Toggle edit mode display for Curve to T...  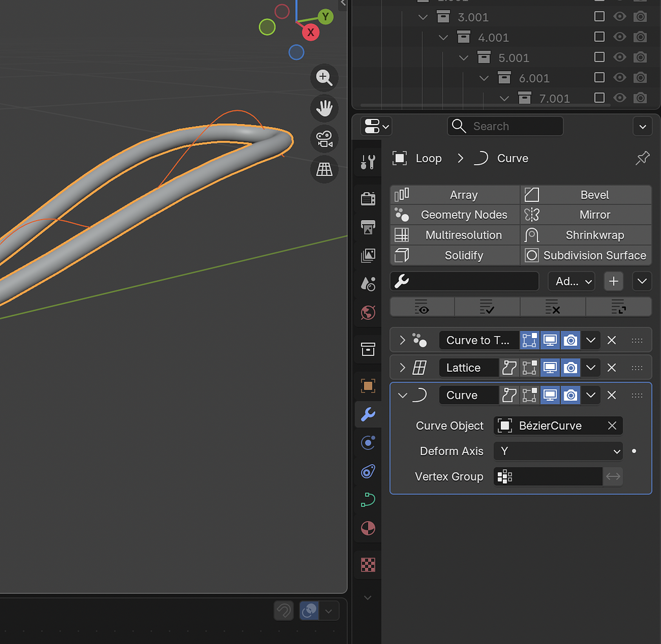click(x=529, y=340)
